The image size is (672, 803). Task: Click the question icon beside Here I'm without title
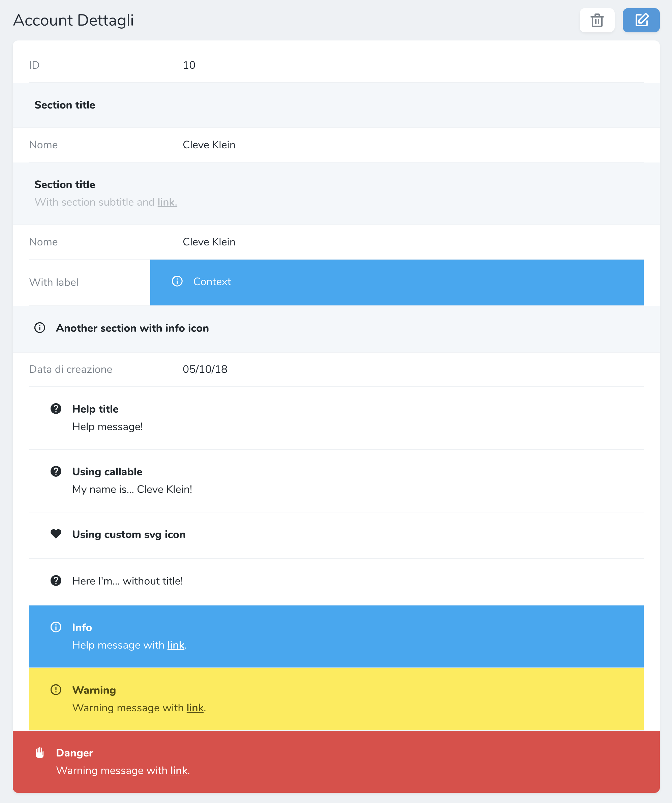tap(56, 581)
